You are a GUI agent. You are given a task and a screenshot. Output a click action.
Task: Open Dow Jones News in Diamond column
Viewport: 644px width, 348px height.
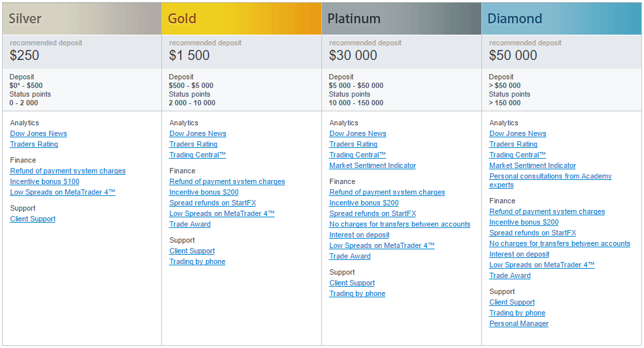coord(517,133)
